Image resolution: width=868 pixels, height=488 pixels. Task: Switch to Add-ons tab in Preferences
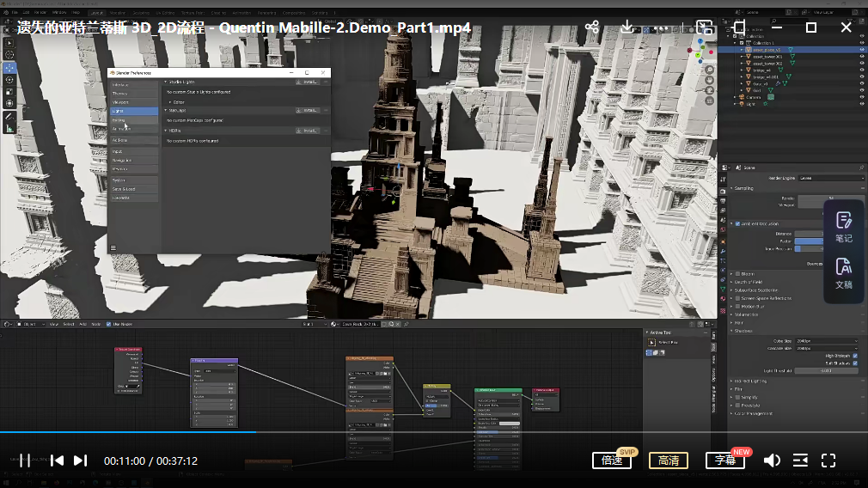tap(134, 140)
